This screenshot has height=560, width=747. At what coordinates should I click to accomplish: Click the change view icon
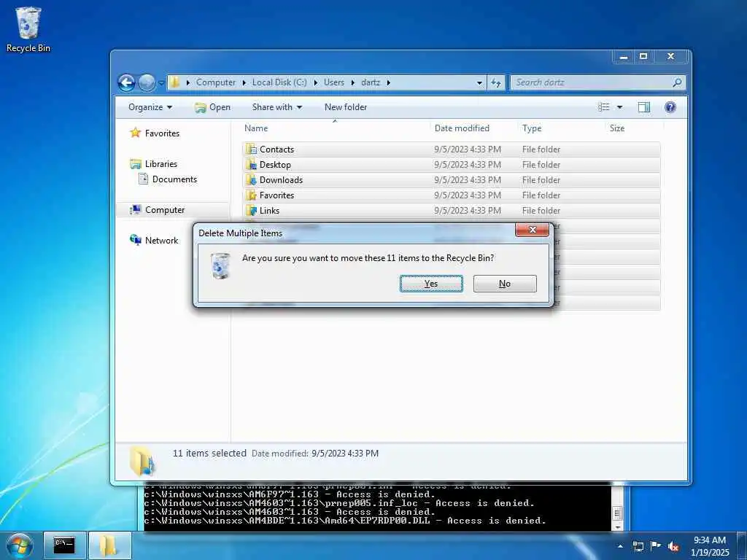(603, 107)
